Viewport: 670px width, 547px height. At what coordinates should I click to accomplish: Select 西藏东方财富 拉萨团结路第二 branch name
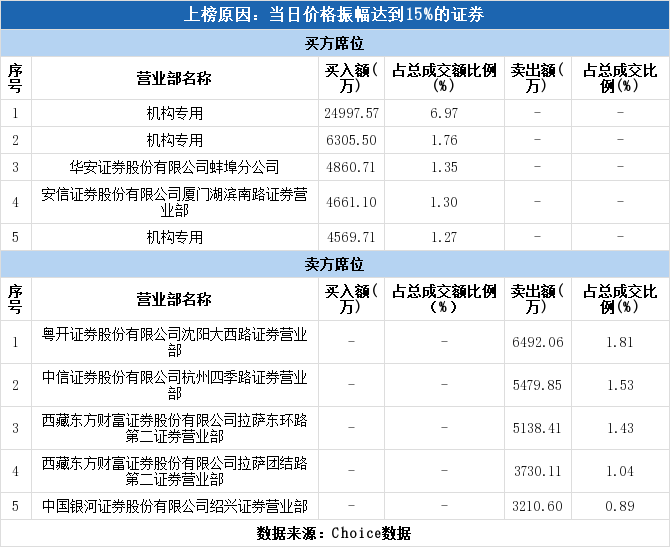click(x=174, y=471)
